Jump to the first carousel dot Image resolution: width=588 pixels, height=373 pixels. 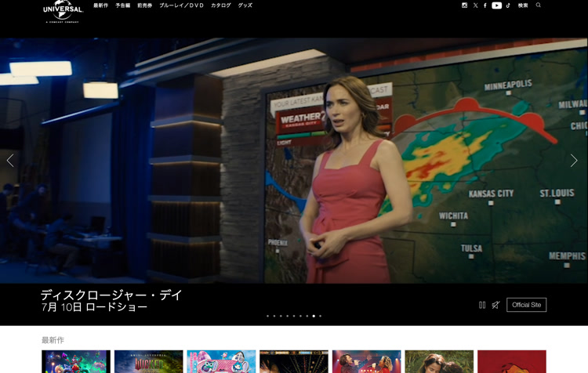coord(268,316)
